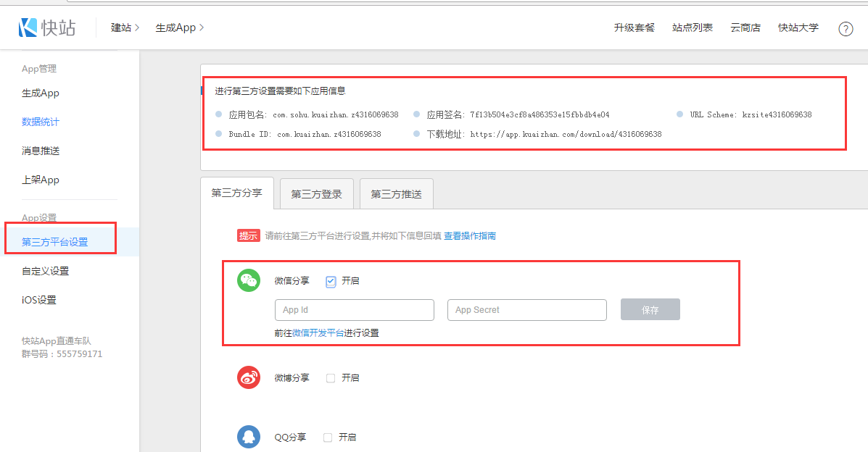Screen dimensions: 868x452
Task: Open the help question mark icon
Action: (846, 29)
